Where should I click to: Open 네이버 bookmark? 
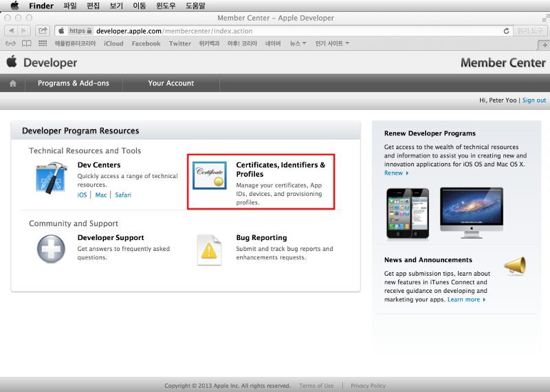273,43
